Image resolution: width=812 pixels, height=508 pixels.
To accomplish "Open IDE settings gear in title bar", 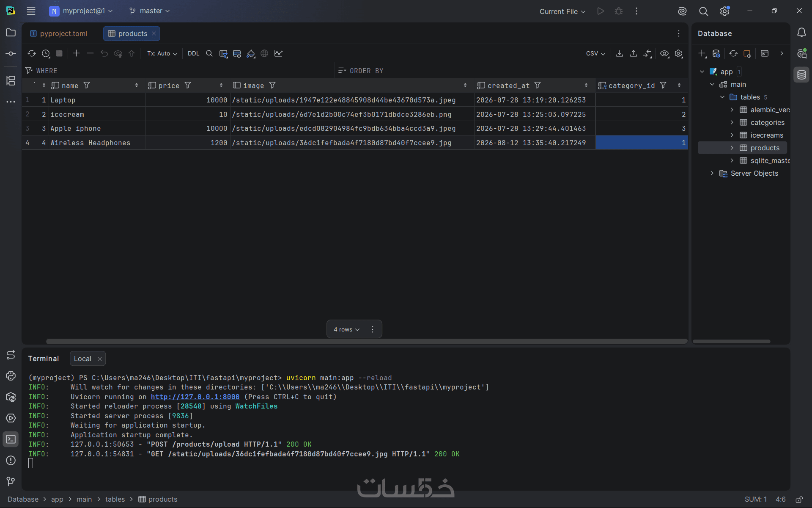I will (x=725, y=11).
